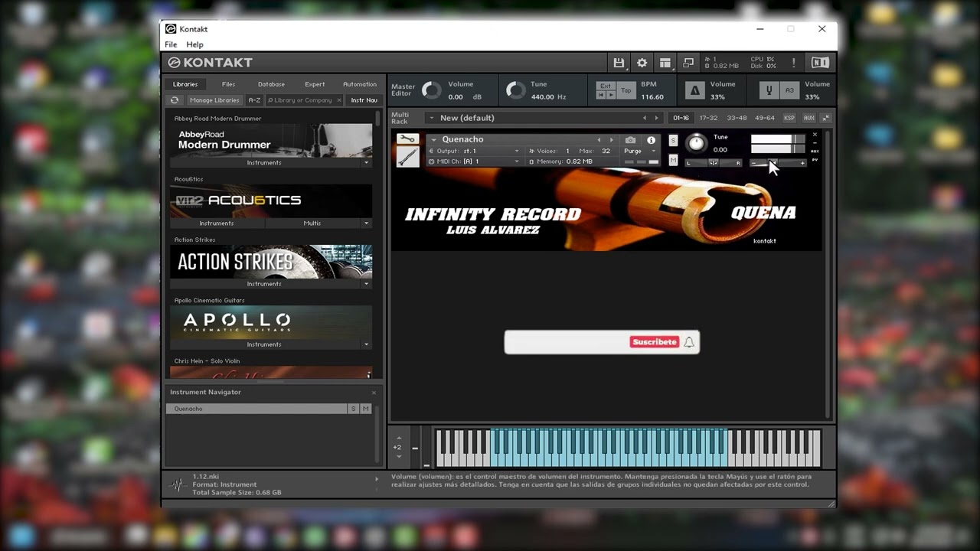980x551 pixels.
Task: Open the Purge dropdown menu
Action: tap(640, 151)
